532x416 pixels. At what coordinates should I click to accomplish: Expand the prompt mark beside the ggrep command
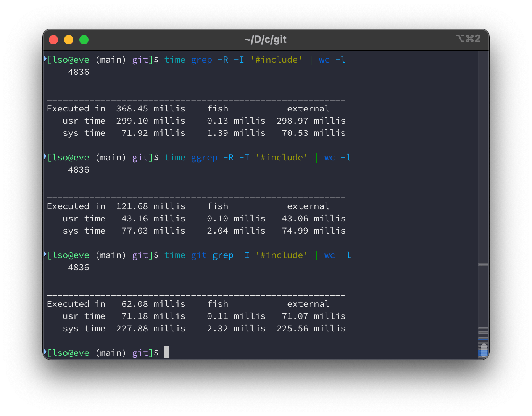pos(45,157)
